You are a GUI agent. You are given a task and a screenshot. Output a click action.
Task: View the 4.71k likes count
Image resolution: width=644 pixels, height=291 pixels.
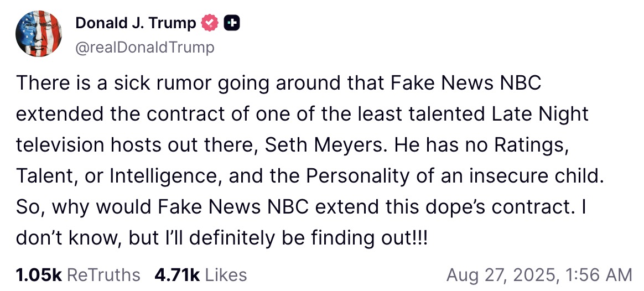click(177, 275)
